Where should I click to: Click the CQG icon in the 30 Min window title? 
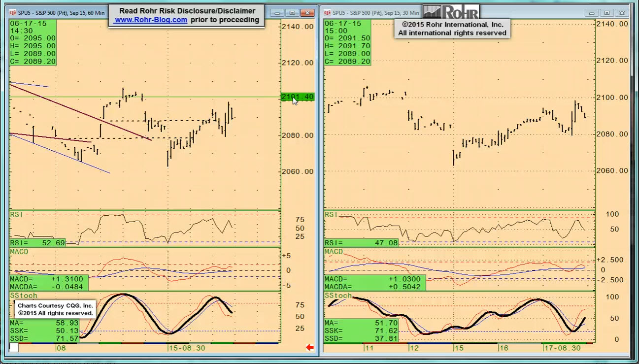click(328, 12)
